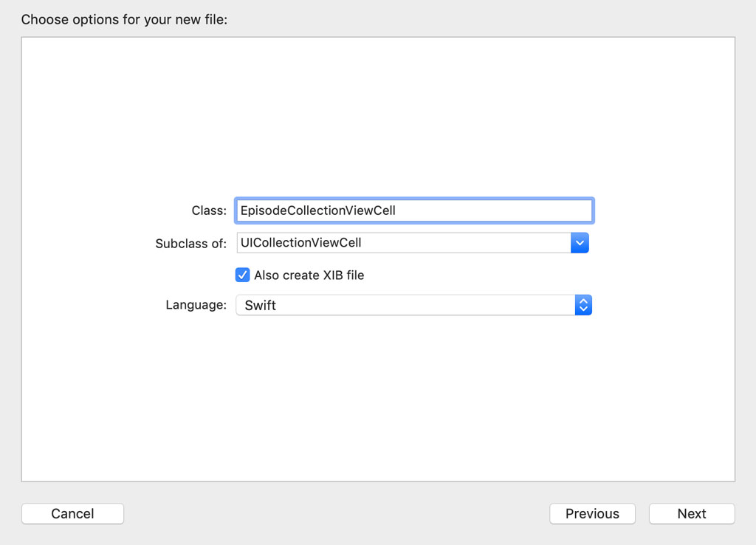Image resolution: width=756 pixels, height=545 pixels.
Task: Cancel the new file creation
Action: (x=72, y=513)
